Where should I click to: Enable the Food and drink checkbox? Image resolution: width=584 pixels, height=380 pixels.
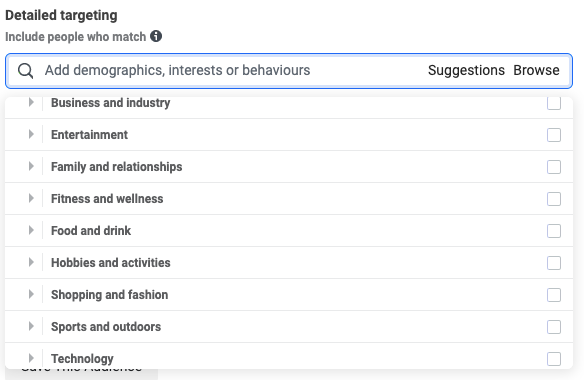[x=554, y=231]
